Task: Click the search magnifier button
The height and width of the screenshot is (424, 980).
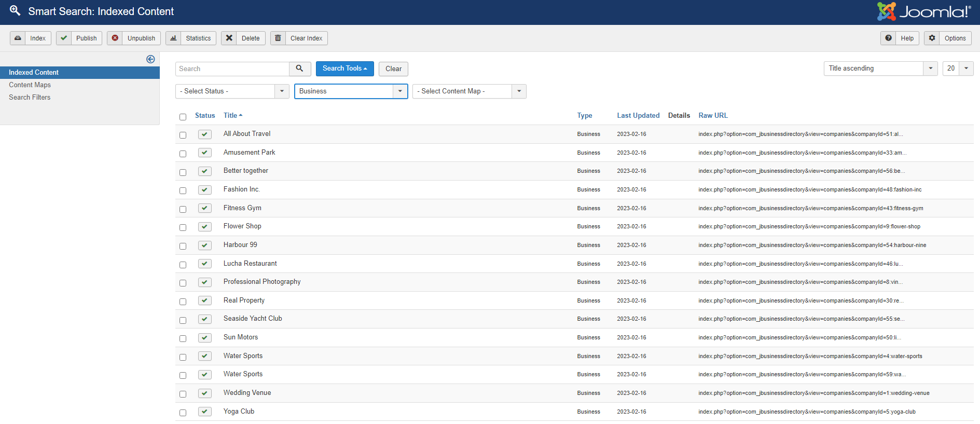Action: click(x=300, y=69)
